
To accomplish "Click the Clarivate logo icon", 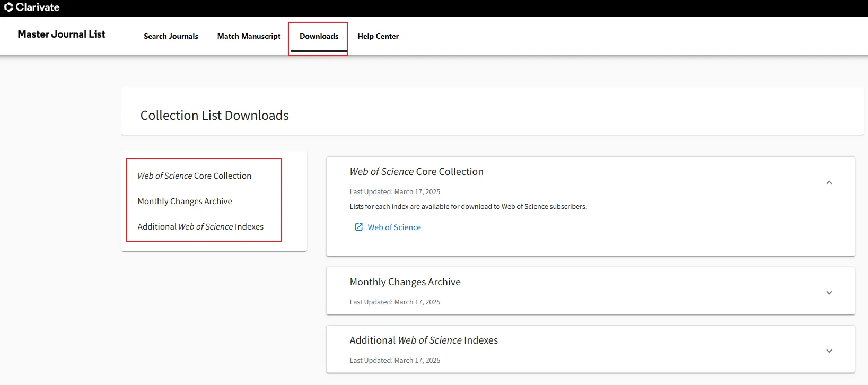I will [8, 7].
